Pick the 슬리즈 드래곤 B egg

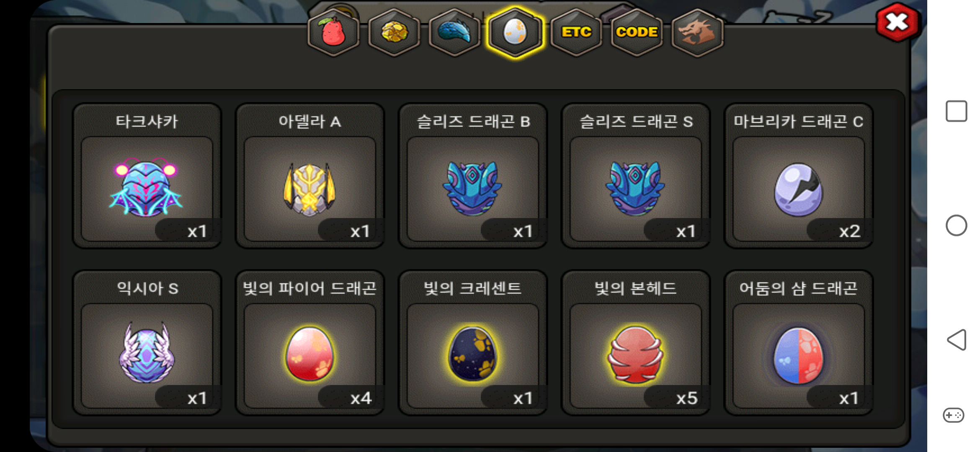[x=473, y=176]
